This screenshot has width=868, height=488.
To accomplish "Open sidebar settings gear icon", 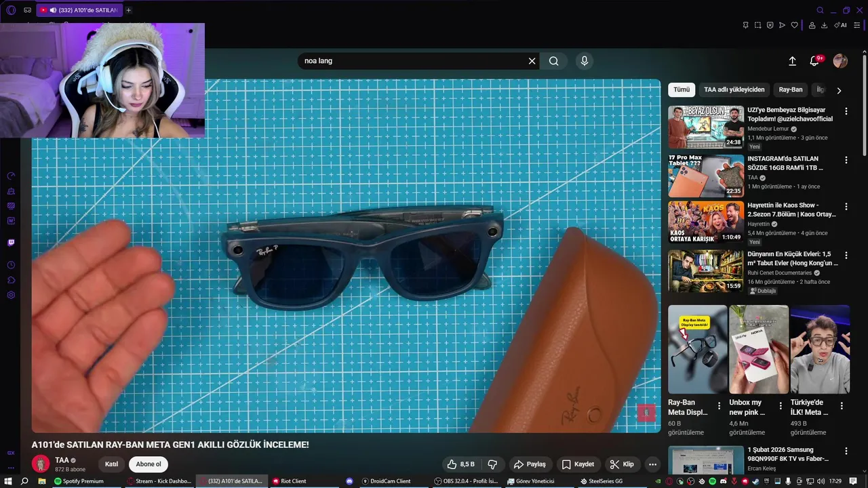I will (11, 295).
